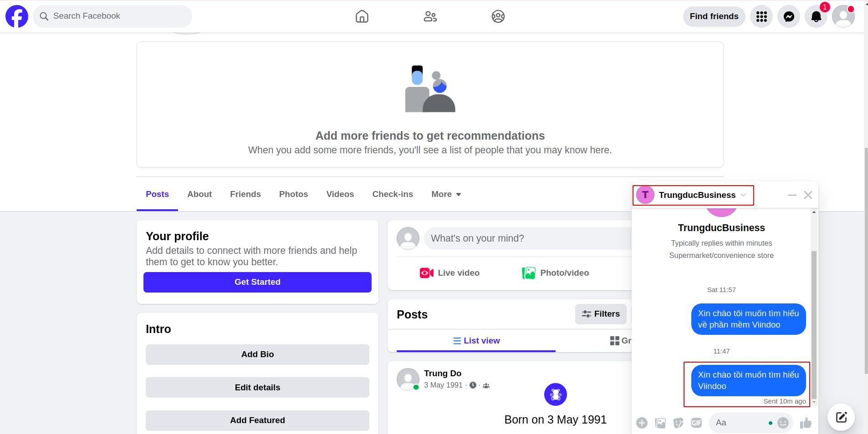Viewport: 868px width, 434px height.
Task: Open the Trung Do author link
Action: [443, 373]
